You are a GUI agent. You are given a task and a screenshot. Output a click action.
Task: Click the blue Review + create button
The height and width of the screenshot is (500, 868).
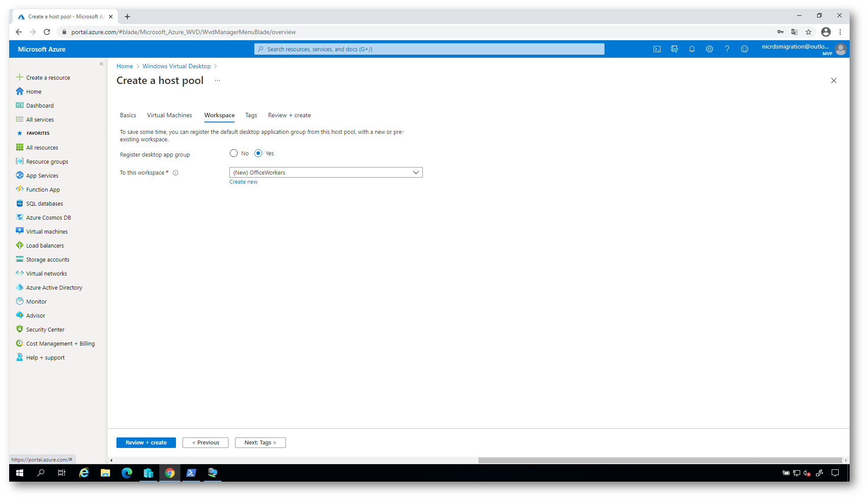pyautogui.click(x=146, y=442)
